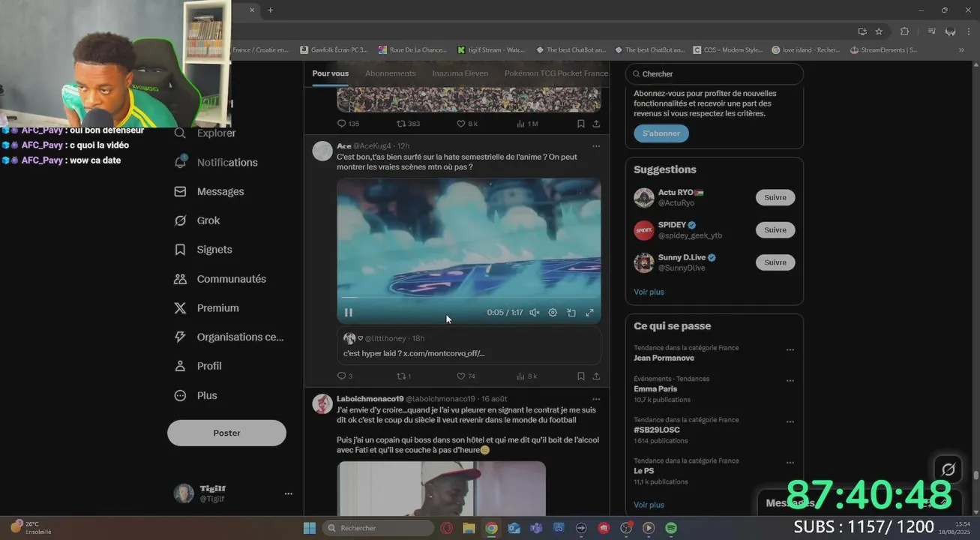This screenshot has height=540, width=980.
Task: Open Spotify from the taskbar
Action: pos(671,528)
